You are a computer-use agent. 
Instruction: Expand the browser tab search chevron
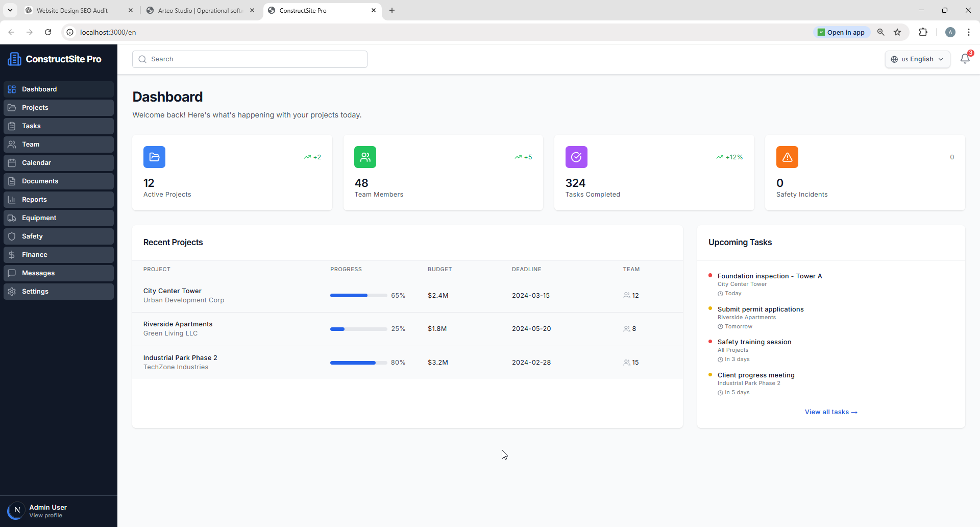click(10, 10)
